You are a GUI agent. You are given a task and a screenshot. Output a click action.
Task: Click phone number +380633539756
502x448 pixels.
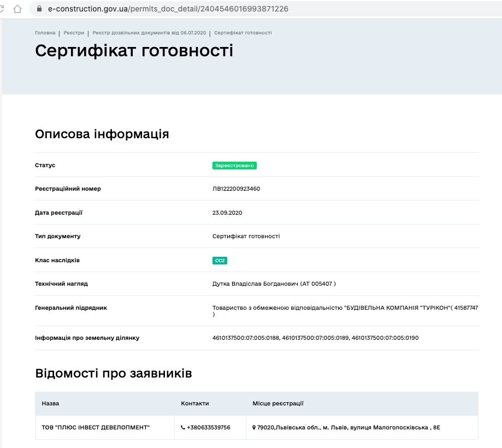209,427
